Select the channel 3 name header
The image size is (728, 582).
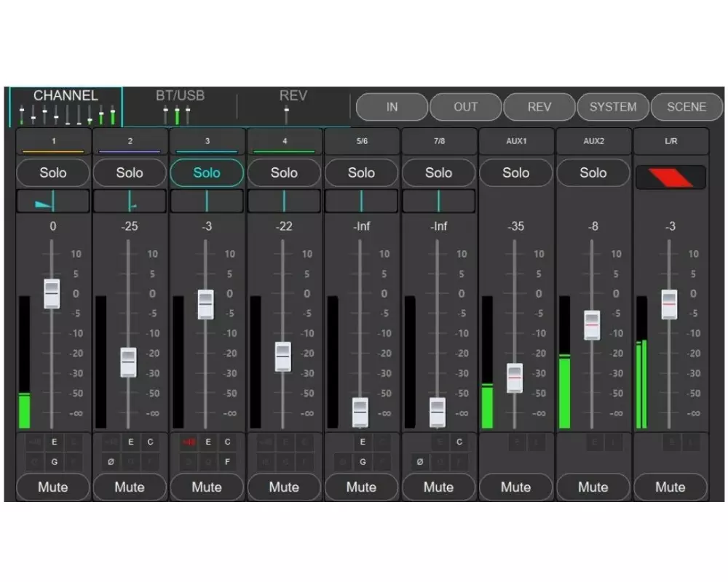(x=207, y=142)
